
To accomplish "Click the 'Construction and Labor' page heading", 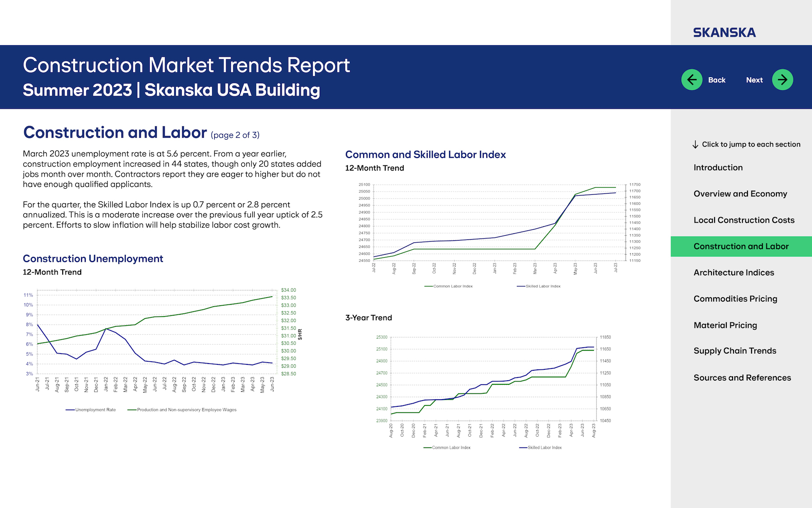I will 115,132.
